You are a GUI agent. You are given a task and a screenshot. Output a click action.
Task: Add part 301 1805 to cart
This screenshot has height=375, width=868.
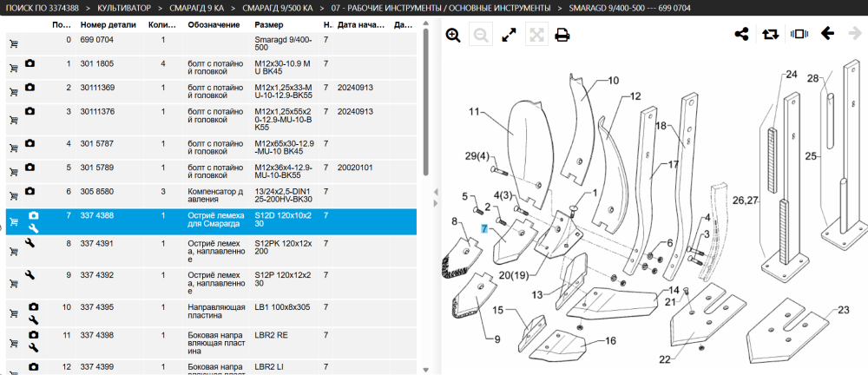click(13, 69)
